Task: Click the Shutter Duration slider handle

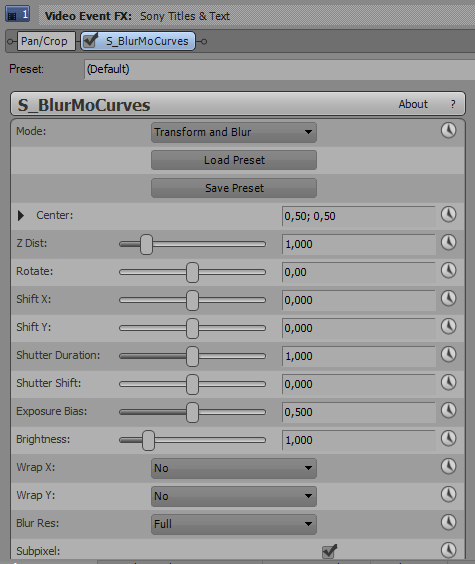Action: [192, 356]
